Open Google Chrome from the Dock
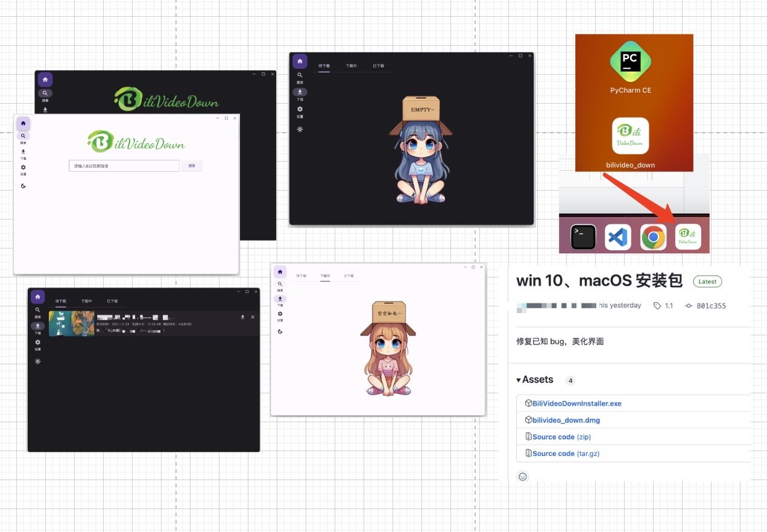Image resolution: width=767 pixels, height=532 pixels. click(x=653, y=237)
